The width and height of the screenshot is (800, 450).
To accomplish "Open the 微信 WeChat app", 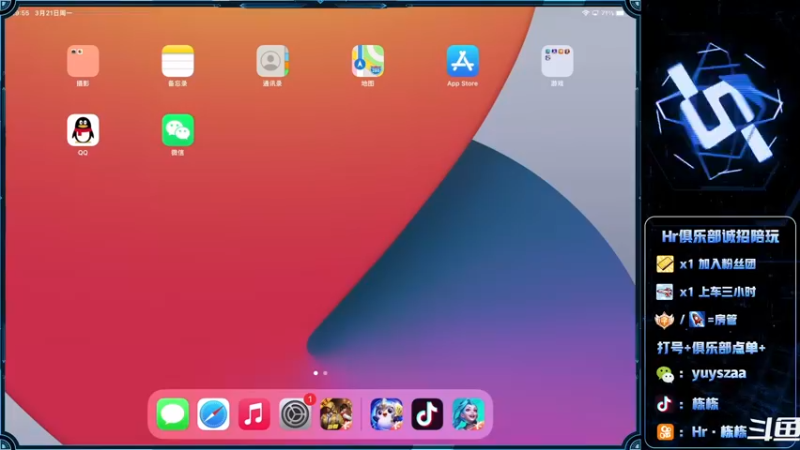I will 178,130.
